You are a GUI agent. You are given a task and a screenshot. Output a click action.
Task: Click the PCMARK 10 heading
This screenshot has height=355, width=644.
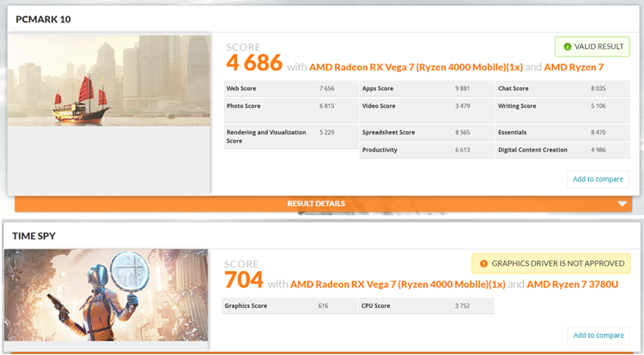tap(43, 19)
